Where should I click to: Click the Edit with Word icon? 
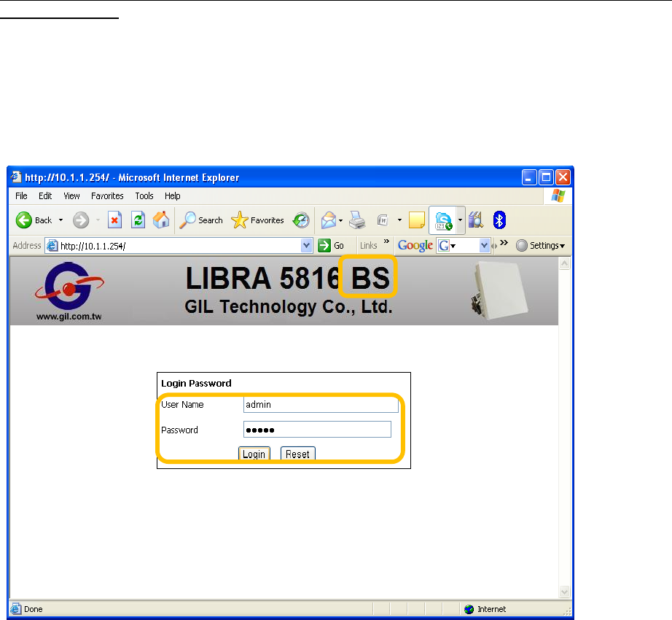[383, 220]
